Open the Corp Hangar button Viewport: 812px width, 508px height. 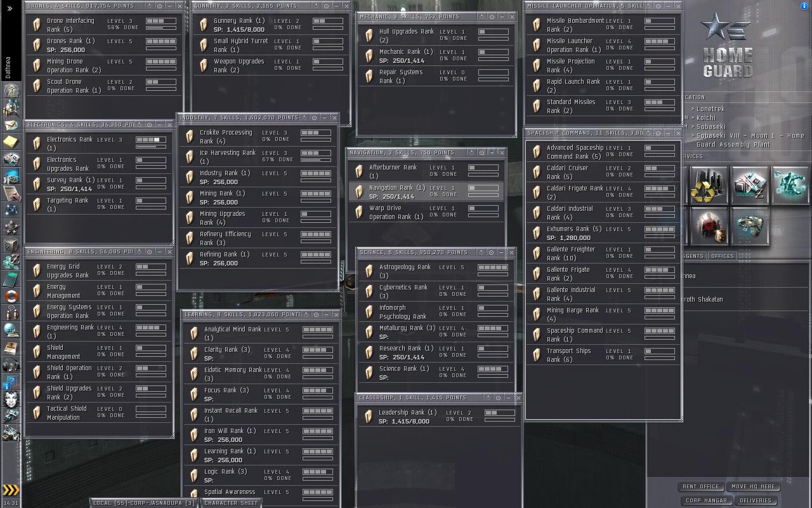point(706,500)
